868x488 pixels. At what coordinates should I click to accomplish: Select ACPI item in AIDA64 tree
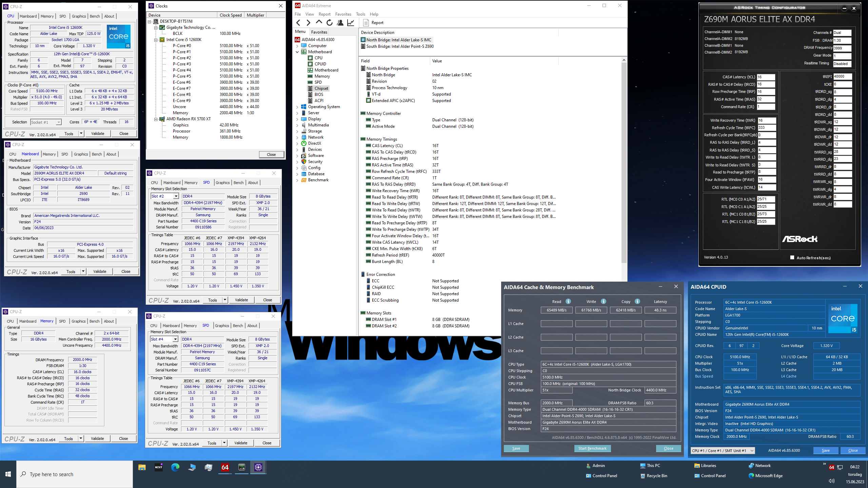[319, 101]
